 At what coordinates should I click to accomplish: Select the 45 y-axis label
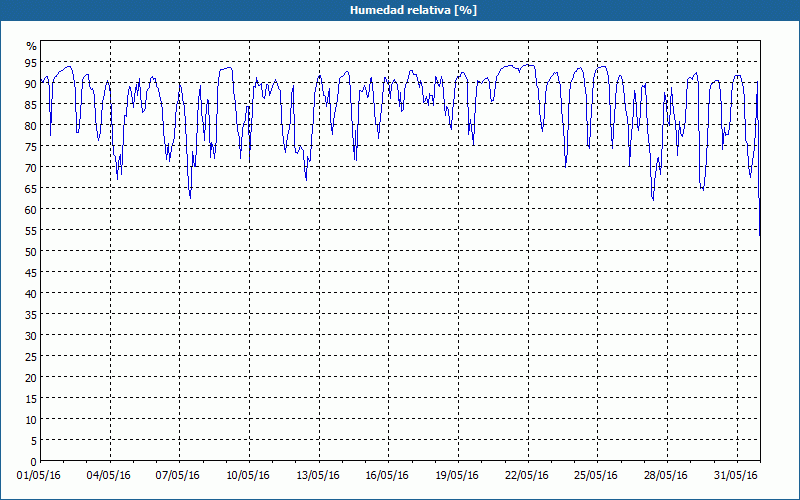pyautogui.click(x=31, y=272)
